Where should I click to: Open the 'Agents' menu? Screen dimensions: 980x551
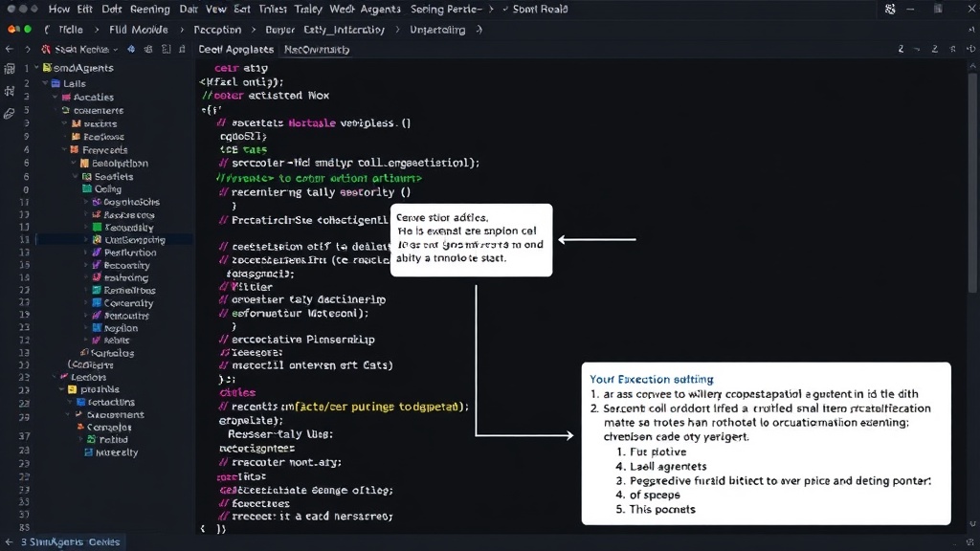(381, 10)
